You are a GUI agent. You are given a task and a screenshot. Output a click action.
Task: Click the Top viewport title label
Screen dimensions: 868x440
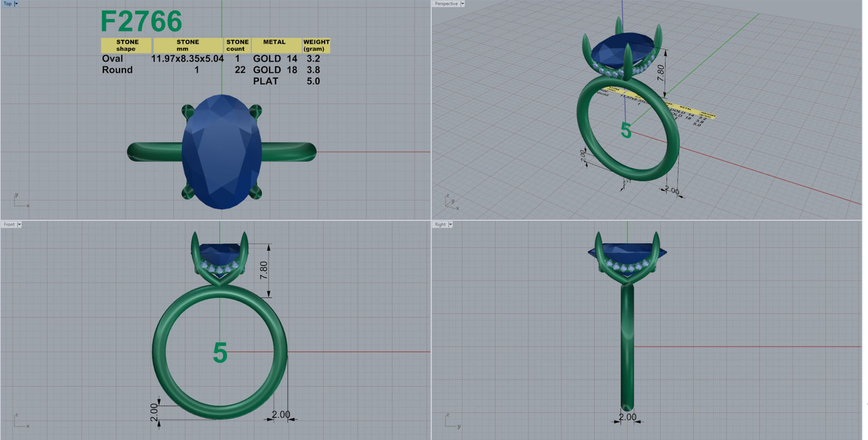(x=7, y=4)
